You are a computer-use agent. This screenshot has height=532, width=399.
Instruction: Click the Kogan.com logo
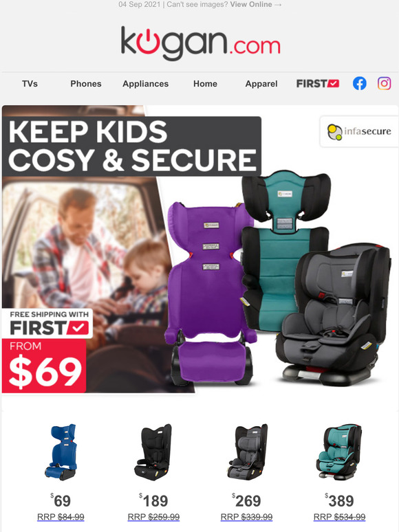[201, 43]
